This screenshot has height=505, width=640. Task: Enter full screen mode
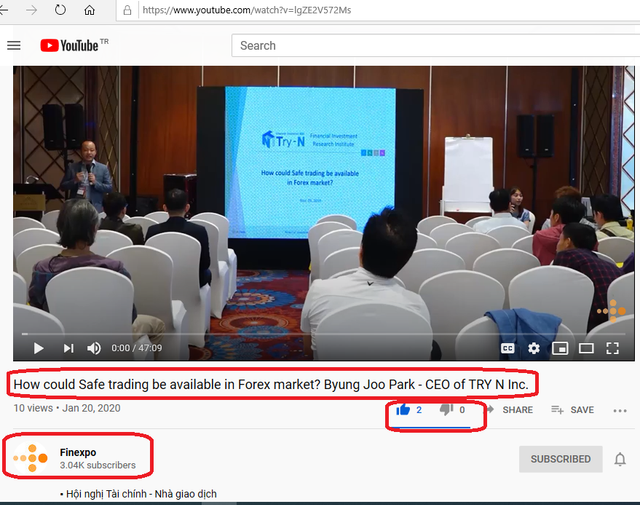612,348
